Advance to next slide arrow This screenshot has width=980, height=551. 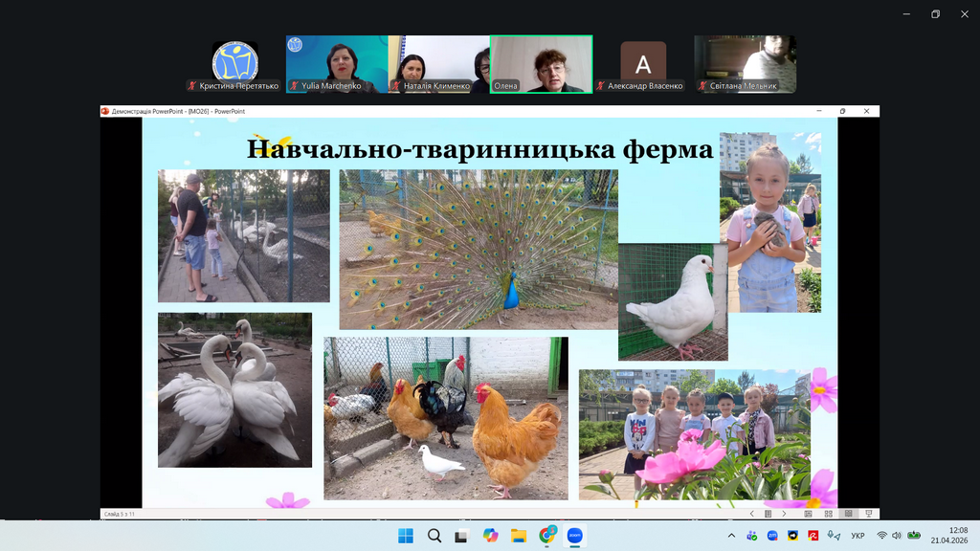(x=784, y=514)
